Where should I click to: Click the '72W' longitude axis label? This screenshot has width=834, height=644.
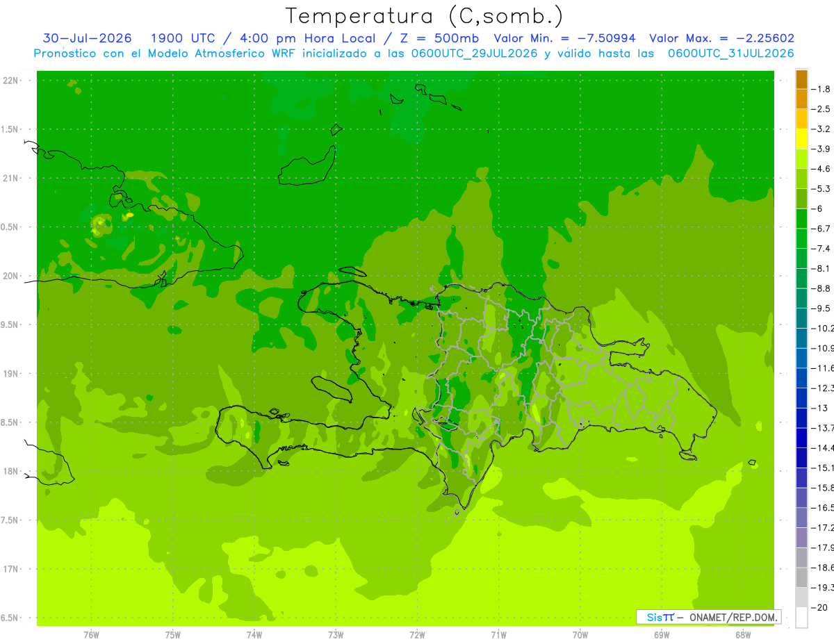417,635
